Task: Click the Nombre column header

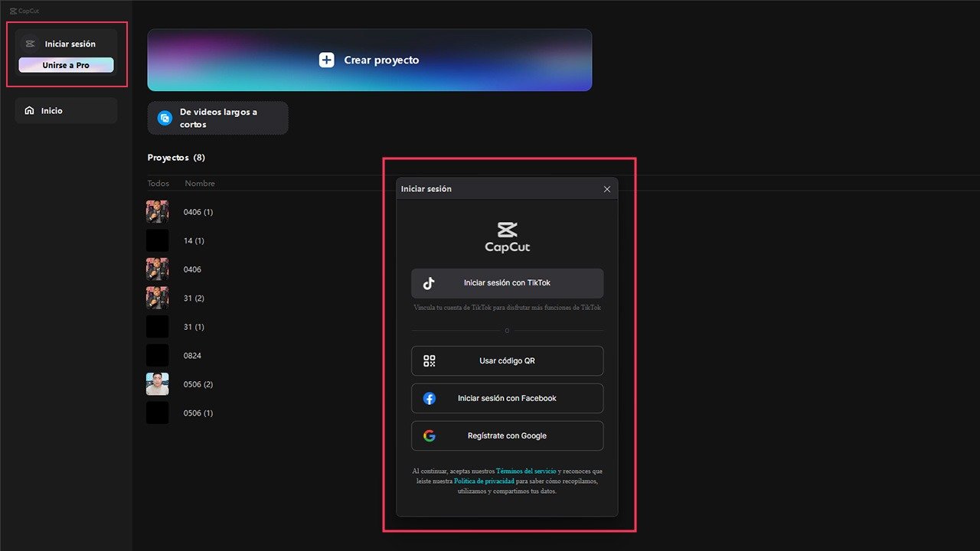Action: tap(199, 183)
